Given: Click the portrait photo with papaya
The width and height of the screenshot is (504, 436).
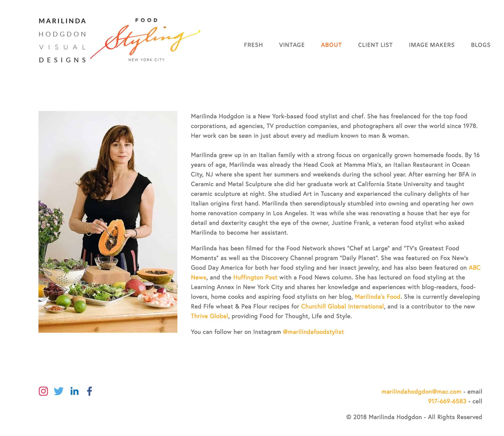Looking at the screenshot, I should tap(108, 222).
